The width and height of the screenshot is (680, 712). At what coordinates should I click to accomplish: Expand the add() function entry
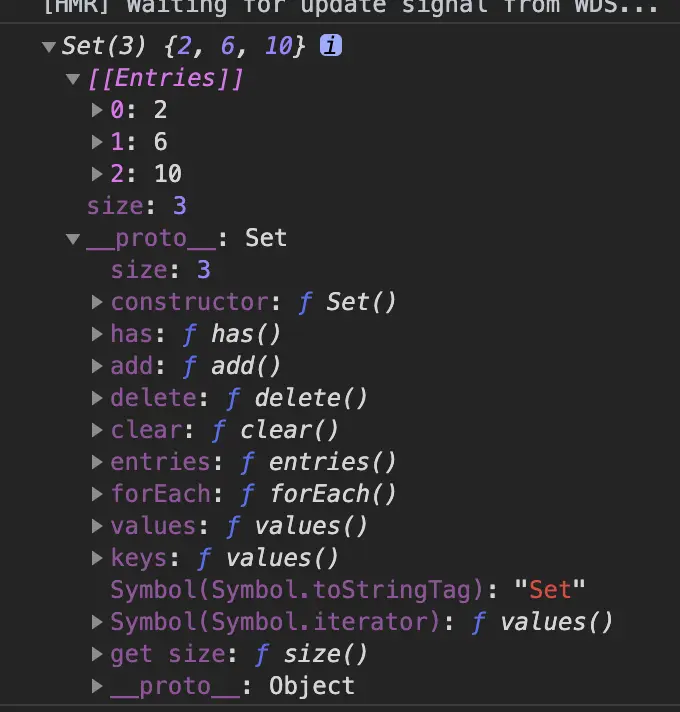[97, 366]
